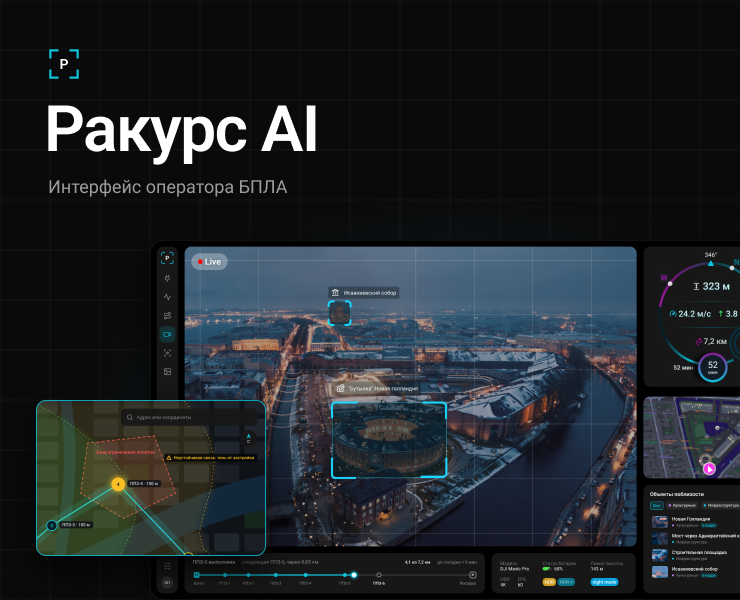This screenshot has height=600, width=740.
Task: Click the bridge object thumbnail
Action: (x=660, y=539)
